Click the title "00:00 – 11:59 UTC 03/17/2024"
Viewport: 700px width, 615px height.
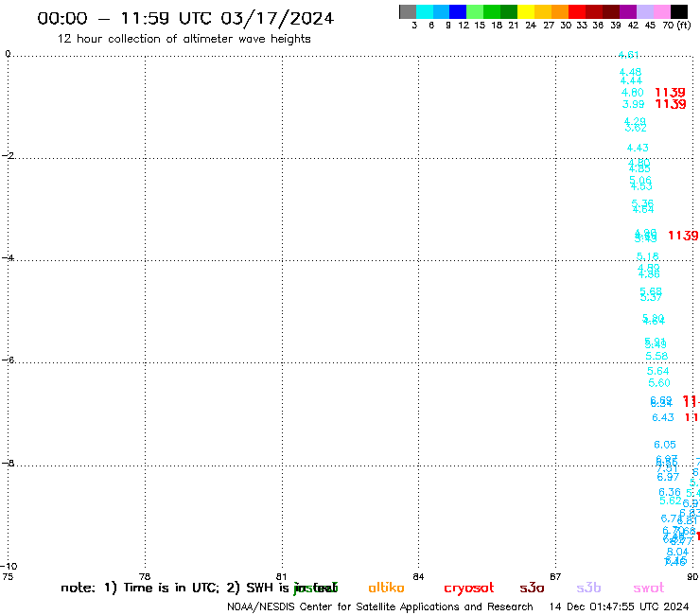coord(185,18)
